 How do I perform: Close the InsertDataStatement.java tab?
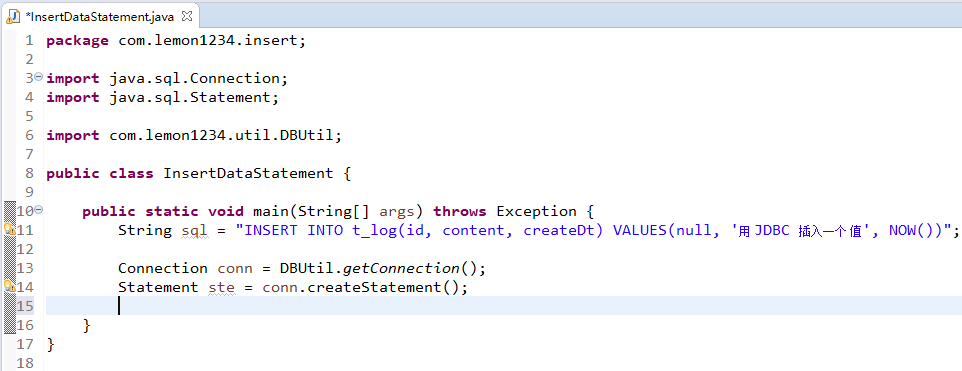pos(187,17)
